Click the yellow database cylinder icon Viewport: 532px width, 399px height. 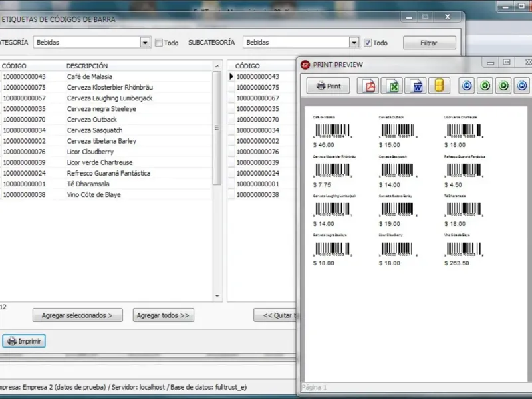[439, 86]
